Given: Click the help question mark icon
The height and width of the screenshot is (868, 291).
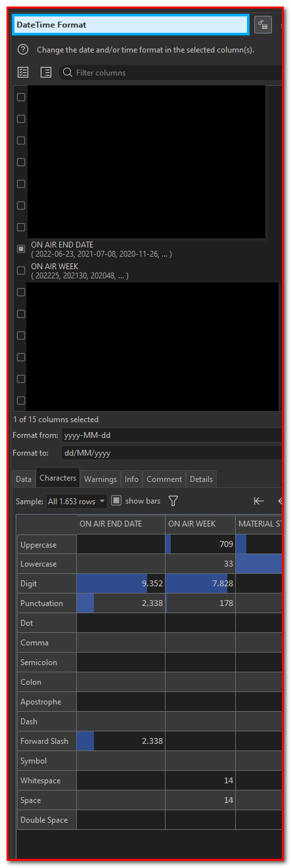Looking at the screenshot, I should pyautogui.click(x=23, y=49).
